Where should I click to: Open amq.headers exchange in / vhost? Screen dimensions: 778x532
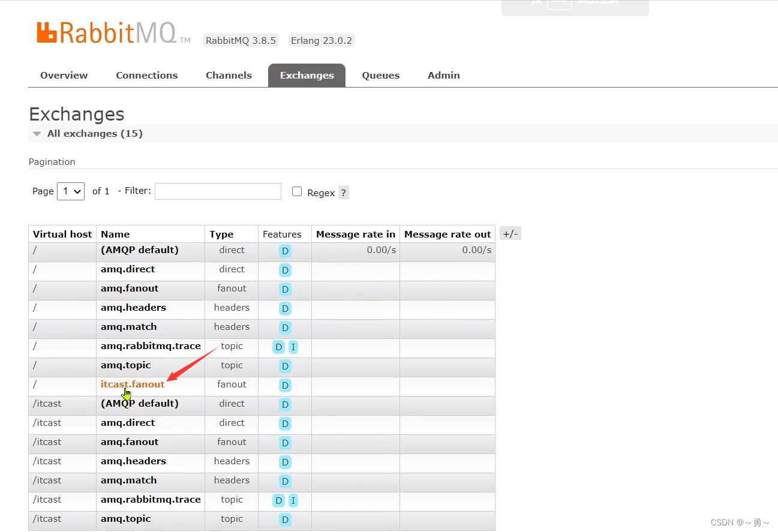tap(133, 307)
